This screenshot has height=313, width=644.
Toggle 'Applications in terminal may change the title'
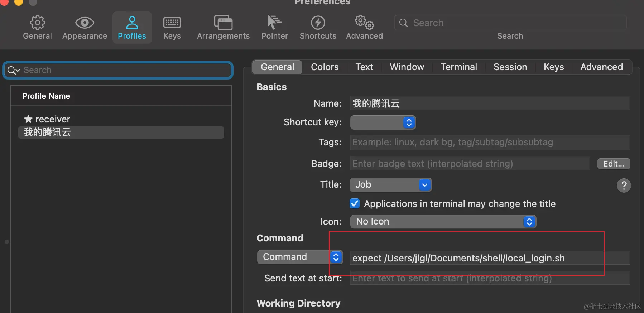tap(355, 204)
